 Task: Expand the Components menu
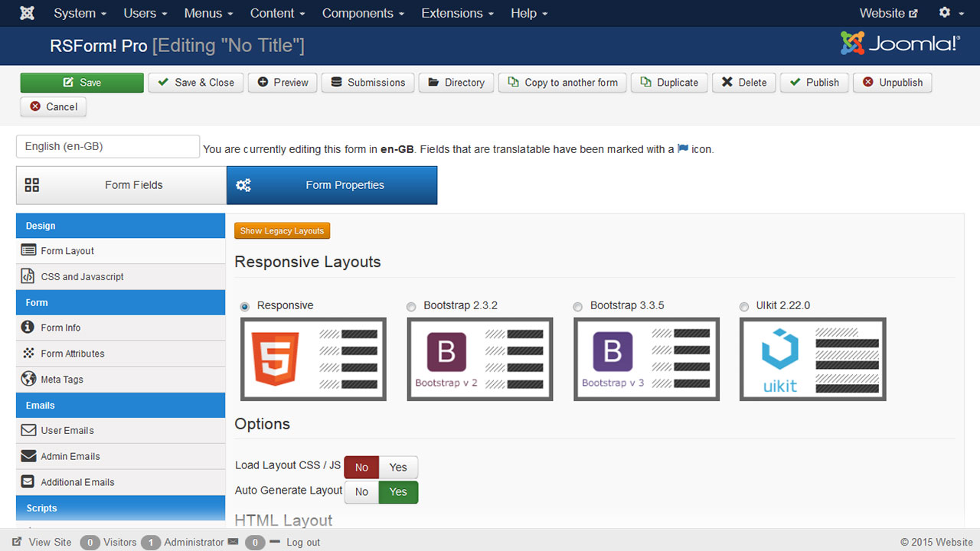point(365,13)
